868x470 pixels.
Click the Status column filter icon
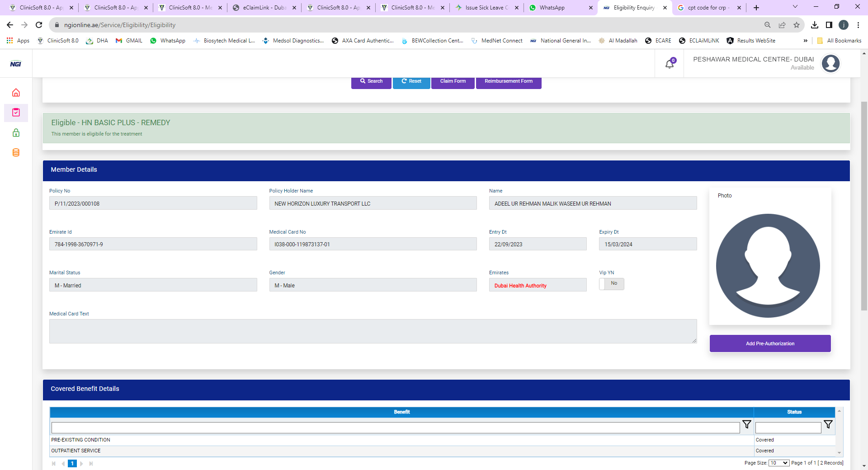(x=828, y=424)
